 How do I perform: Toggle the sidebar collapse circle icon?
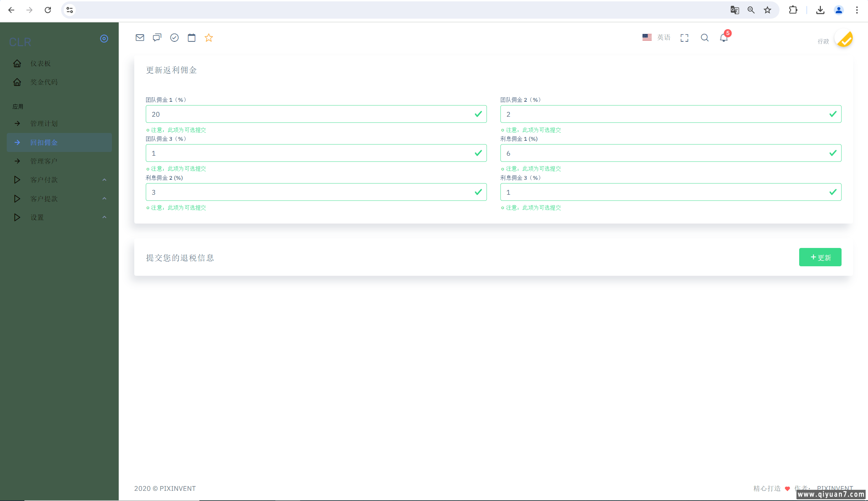tap(104, 39)
